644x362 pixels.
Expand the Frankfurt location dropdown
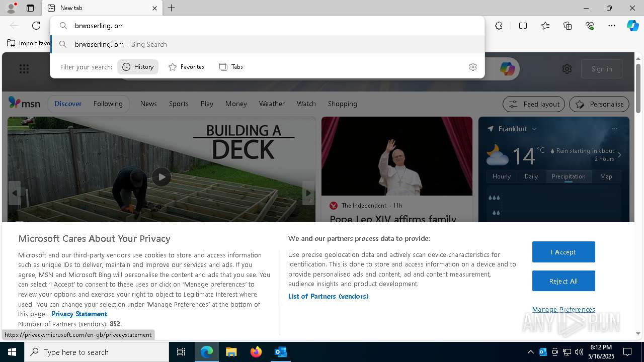click(534, 129)
